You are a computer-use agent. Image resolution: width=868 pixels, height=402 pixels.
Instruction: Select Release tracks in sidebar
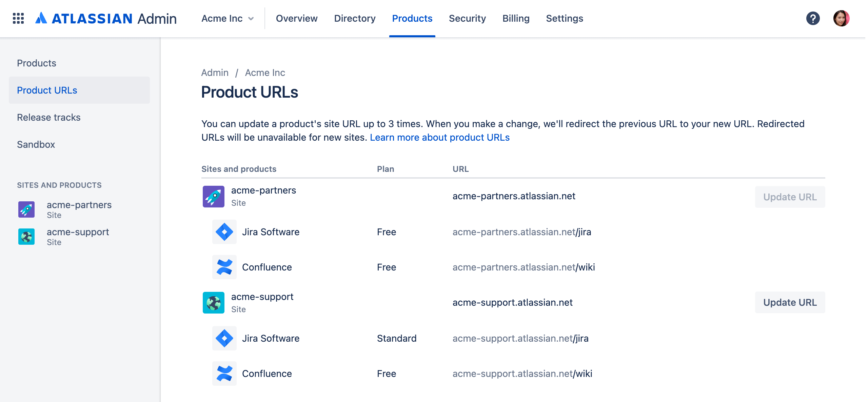[x=49, y=117]
